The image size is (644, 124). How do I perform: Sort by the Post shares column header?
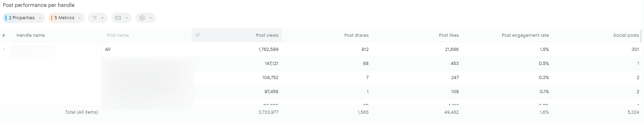pos(356,35)
